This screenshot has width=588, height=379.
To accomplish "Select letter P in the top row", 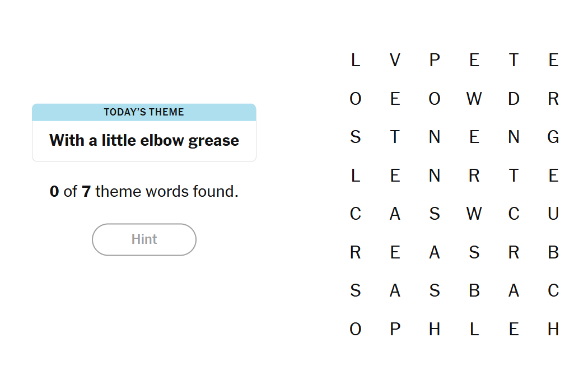I will pos(435,60).
